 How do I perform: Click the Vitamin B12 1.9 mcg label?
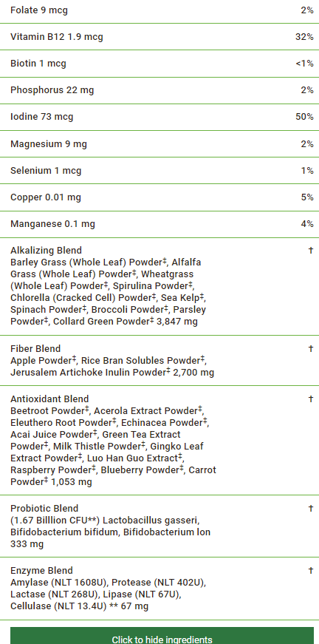[x=57, y=37]
